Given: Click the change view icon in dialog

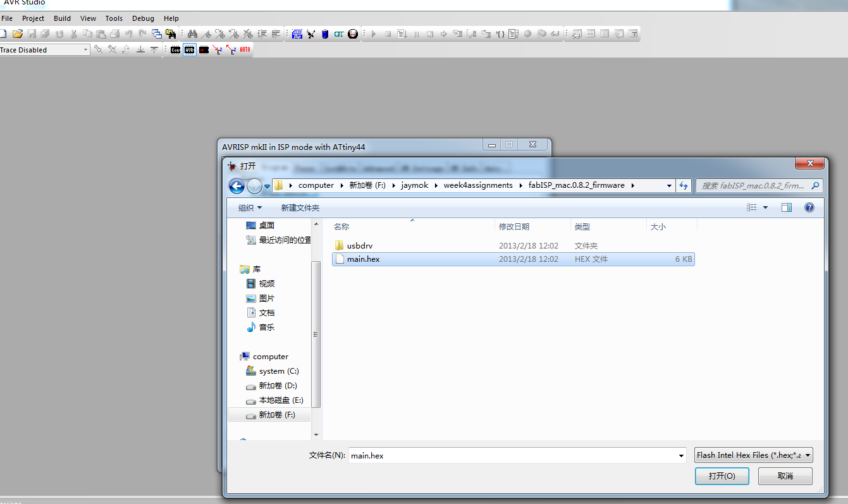Looking at the screenshot, I should pyautogui.click(x=752, y=207).
